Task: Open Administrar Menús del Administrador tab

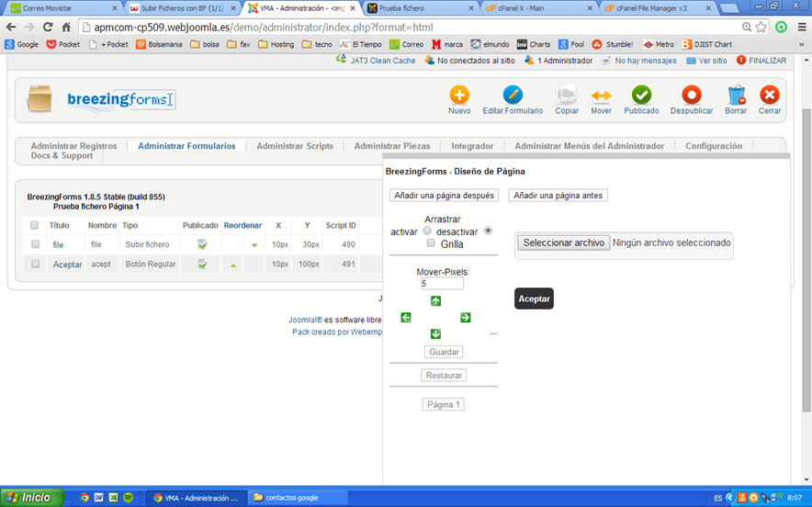Action: (x=590, y=146)
